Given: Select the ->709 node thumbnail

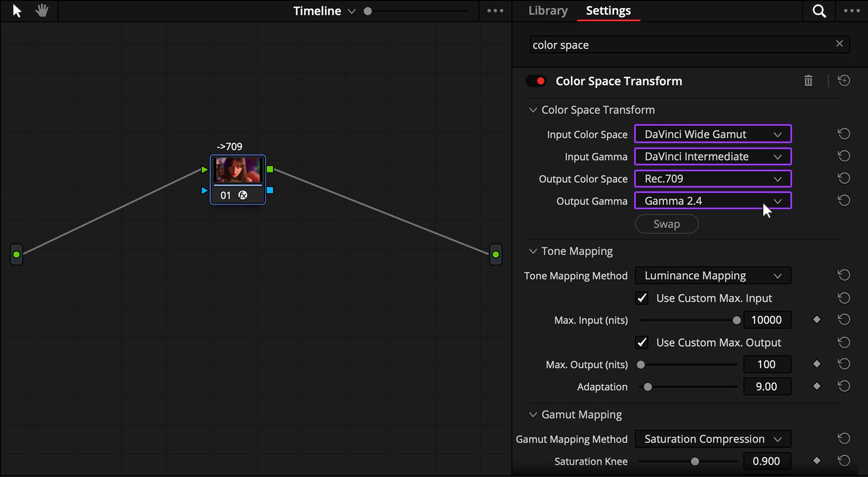Looking at the screenshot, I should (238, 170).
